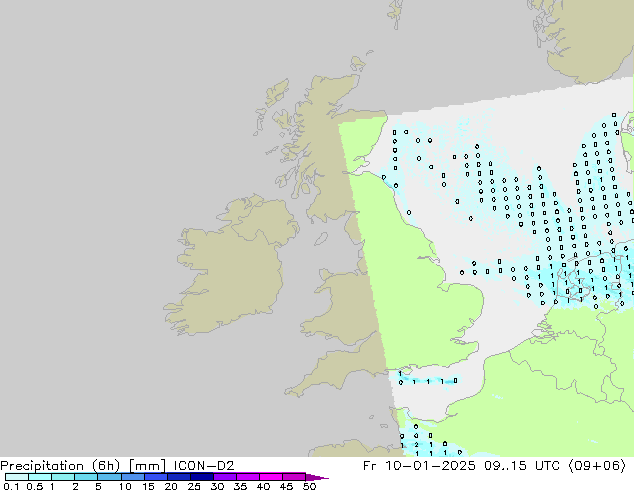Click the legend value '50'
Image resolution: width=634 pixels, height=490 pixels.
coord(309,486)
